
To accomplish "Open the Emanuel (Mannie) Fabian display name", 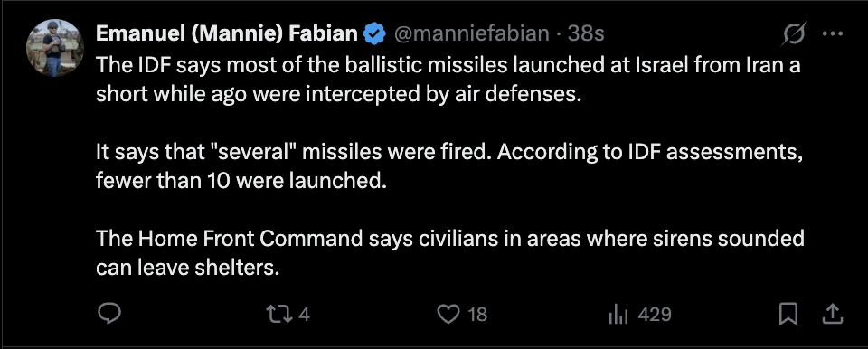I will pos(227,34).
